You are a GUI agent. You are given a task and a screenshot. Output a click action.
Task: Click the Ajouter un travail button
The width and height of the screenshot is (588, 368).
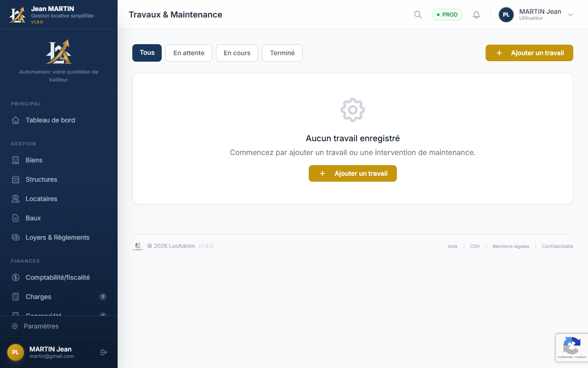coord(529,52)
